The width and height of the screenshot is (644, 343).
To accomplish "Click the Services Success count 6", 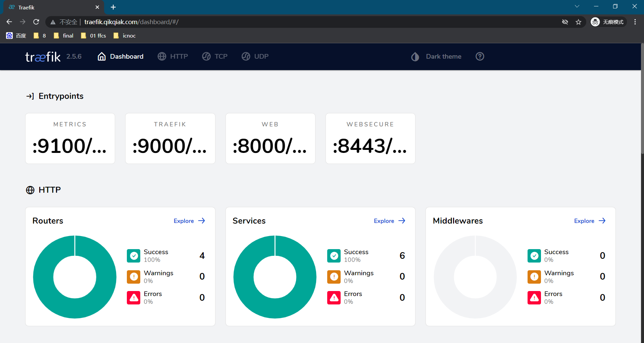I will point(402,256).
